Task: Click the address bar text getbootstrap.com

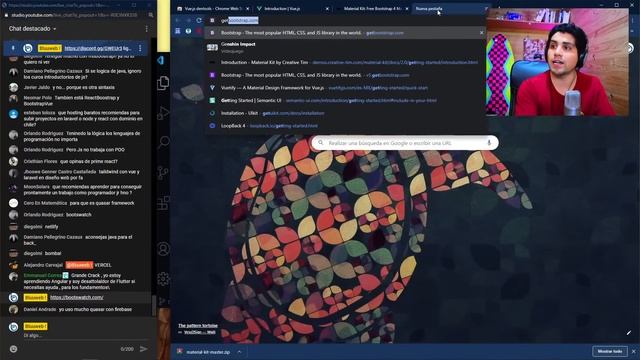Action: tap(240, 20)
